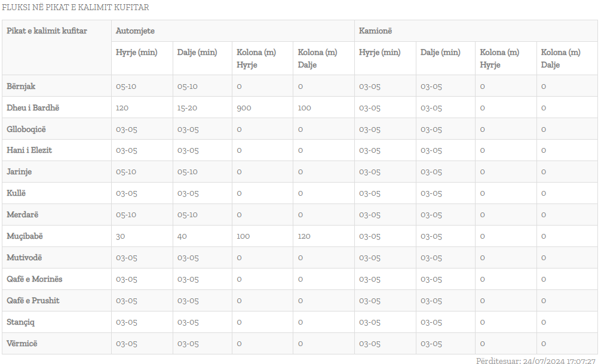Click the Mutivodë row label
Screen dimensions: 601x364
pyautogui.click(x=24, y=258)
